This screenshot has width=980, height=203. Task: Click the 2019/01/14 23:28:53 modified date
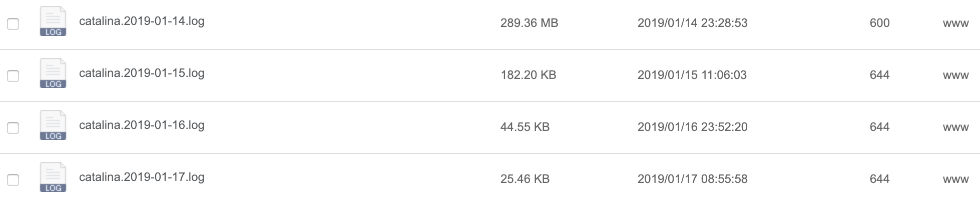[692, 23]
